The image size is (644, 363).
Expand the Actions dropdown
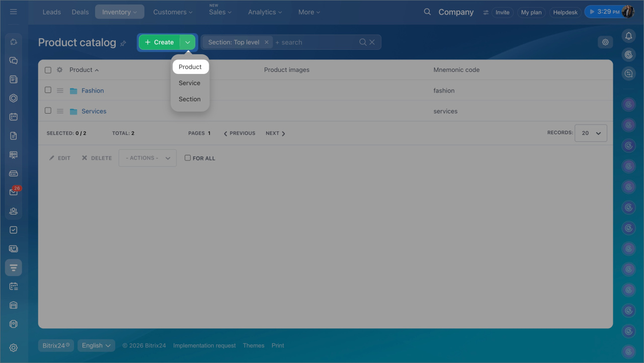[147, 158]
